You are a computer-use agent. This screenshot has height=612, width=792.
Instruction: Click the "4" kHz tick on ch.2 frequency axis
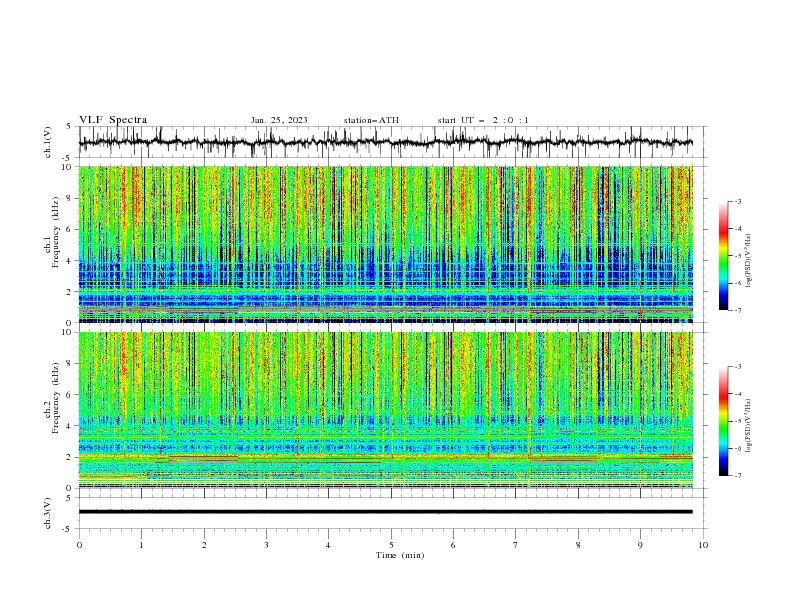coord(71,426)
